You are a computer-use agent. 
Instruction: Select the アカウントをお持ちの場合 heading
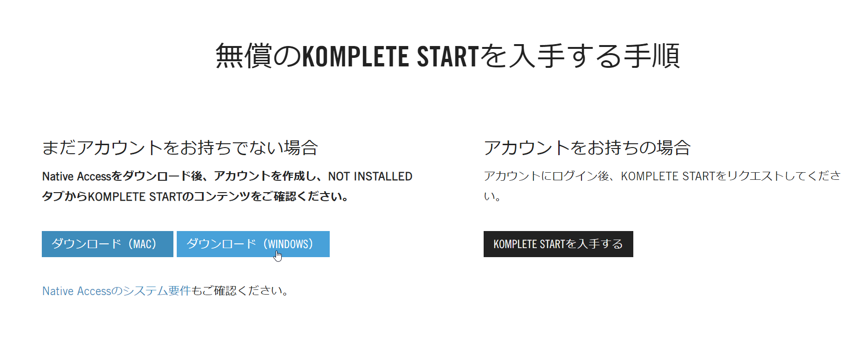tap(587, 148)
